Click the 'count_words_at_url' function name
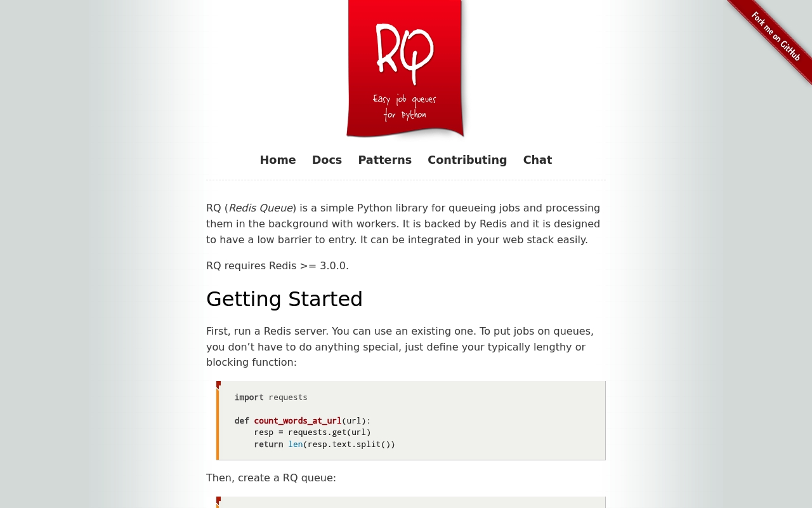Viewport: 812px width, 508px height. 298,421
